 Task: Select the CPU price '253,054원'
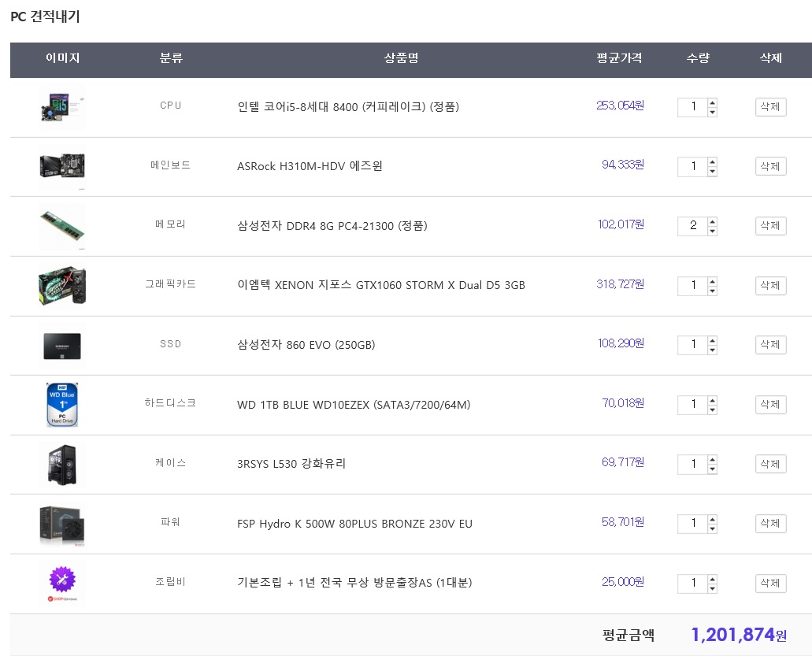(x=620, y=106)
